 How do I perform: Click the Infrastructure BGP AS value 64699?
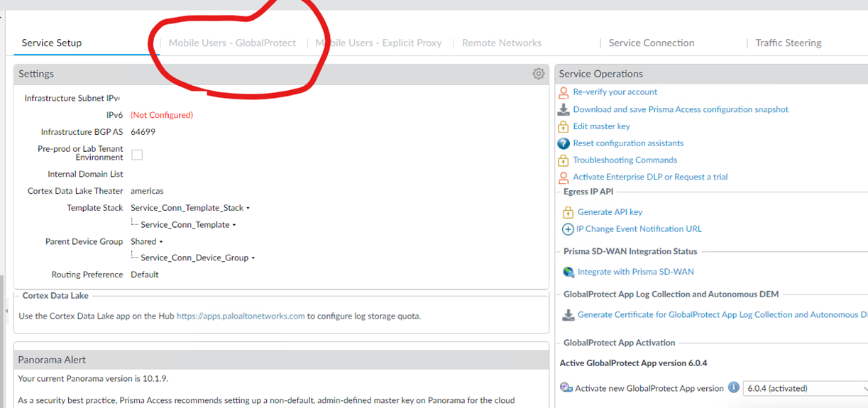[x=143, y=132]
